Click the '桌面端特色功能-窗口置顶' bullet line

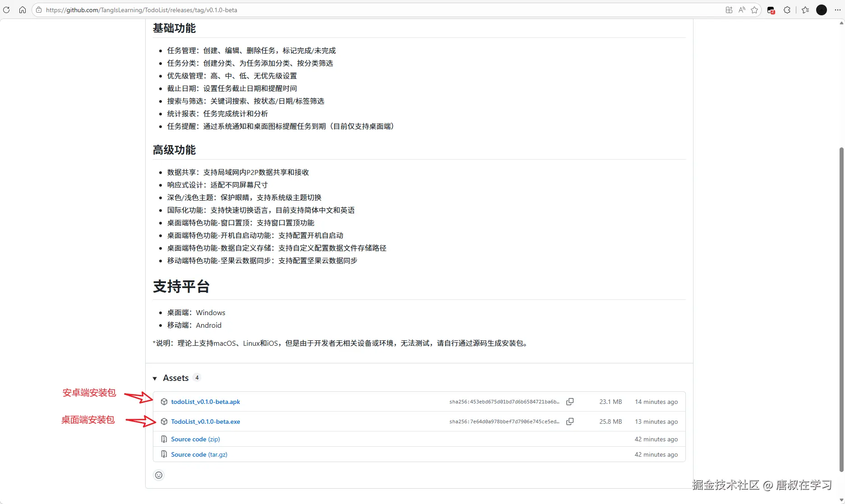click(240, 223)
